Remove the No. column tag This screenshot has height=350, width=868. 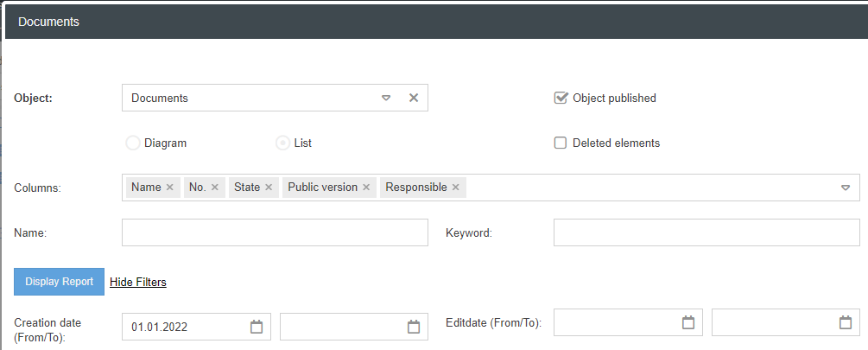point(215,188)
